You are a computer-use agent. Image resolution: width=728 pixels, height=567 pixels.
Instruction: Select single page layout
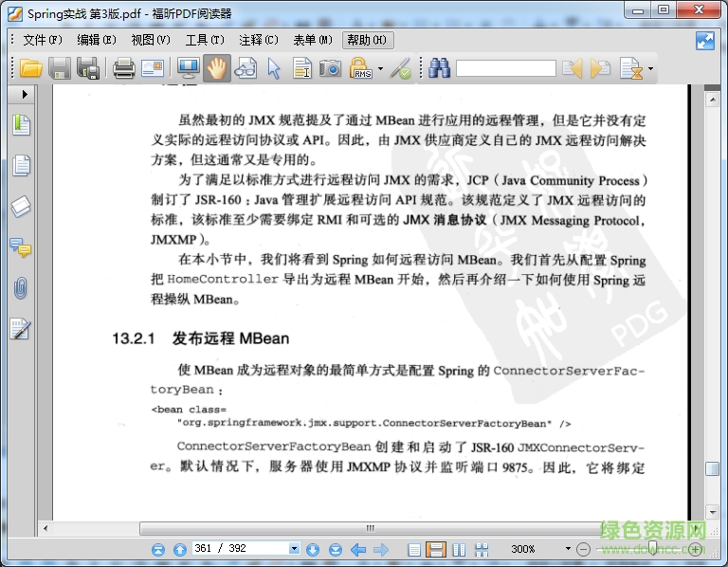click(x=414, y=550)
